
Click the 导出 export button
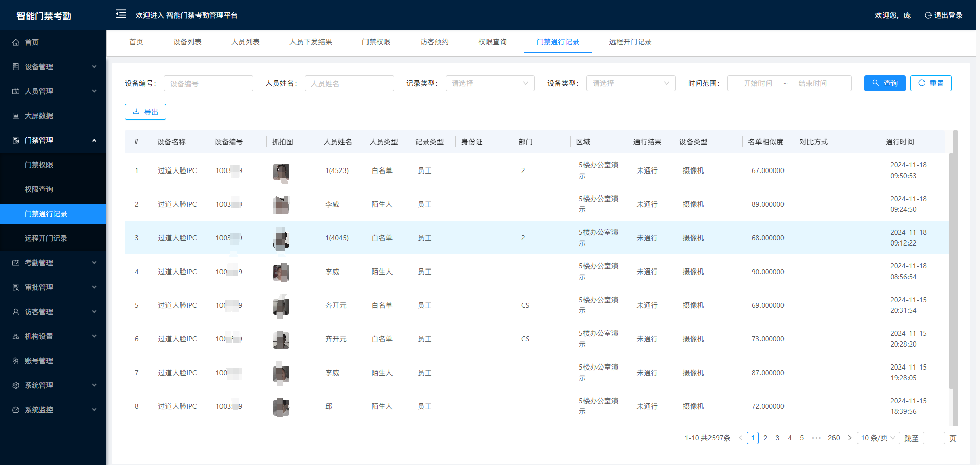click(x=145, y=112)
